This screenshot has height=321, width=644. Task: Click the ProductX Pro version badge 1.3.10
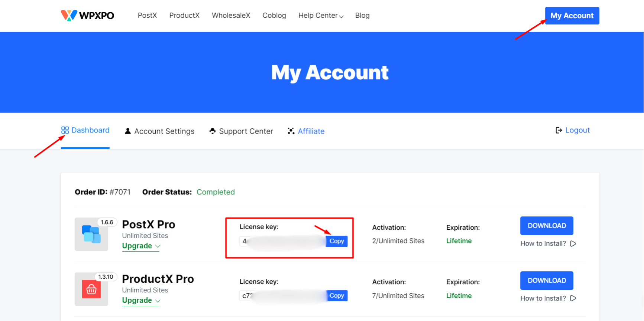coord(106,277)
